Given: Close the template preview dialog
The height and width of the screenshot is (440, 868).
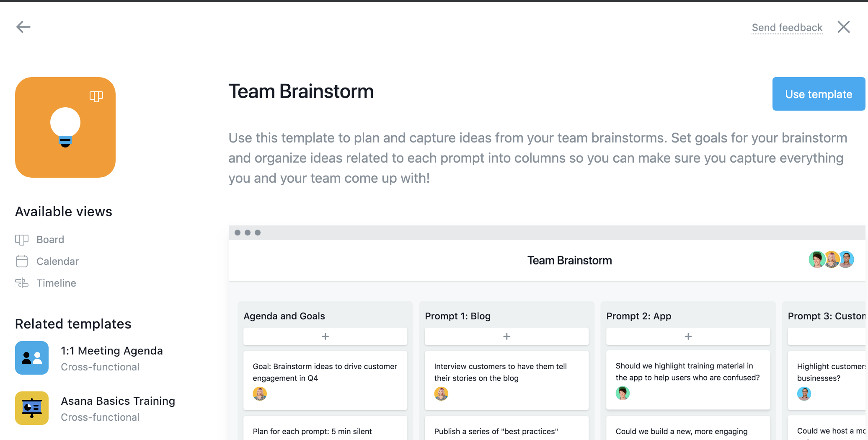Looking at the screenshot, I should tap(843, 27).
